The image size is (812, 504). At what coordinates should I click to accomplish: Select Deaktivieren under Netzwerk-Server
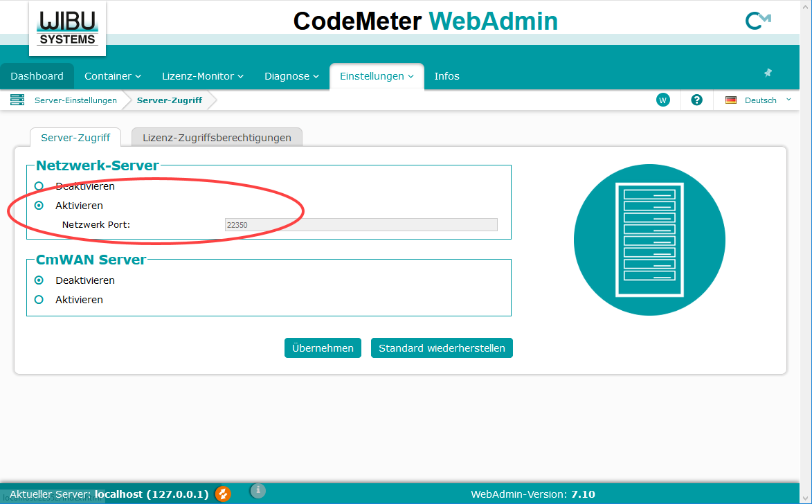click(x=39, y=186)
